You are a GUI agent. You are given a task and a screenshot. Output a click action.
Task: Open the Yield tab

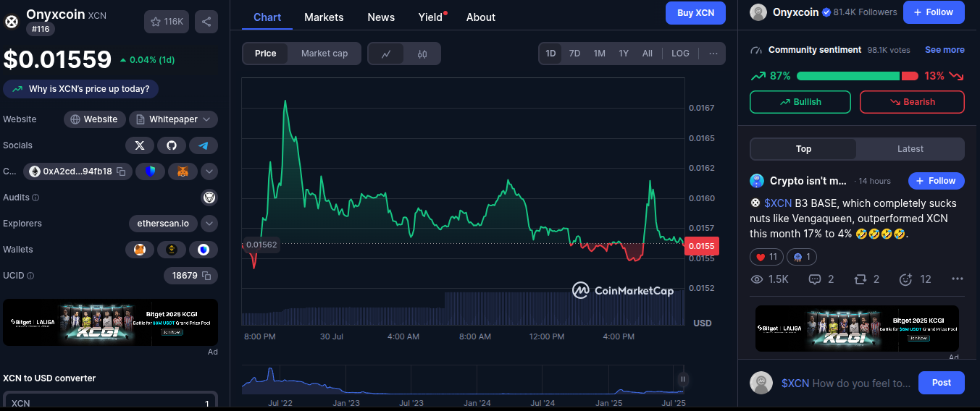click(432, 17)
